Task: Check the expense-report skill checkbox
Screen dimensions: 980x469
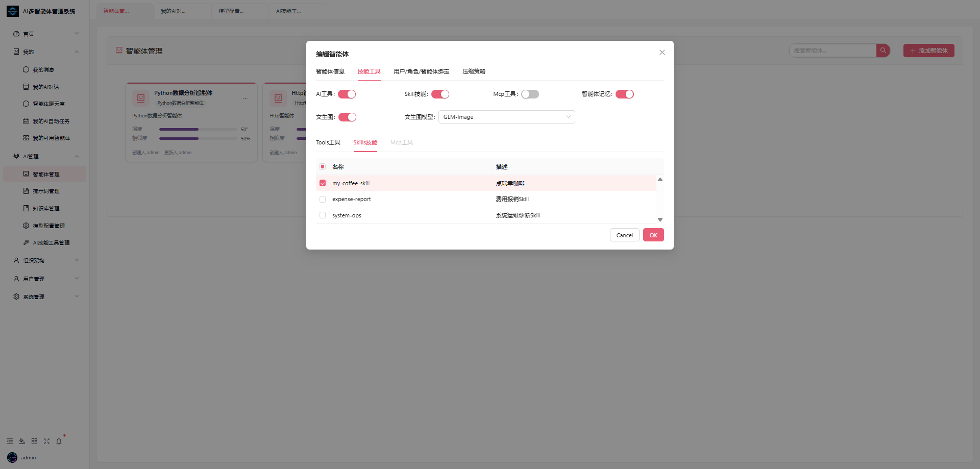Action: coord(323,199)
